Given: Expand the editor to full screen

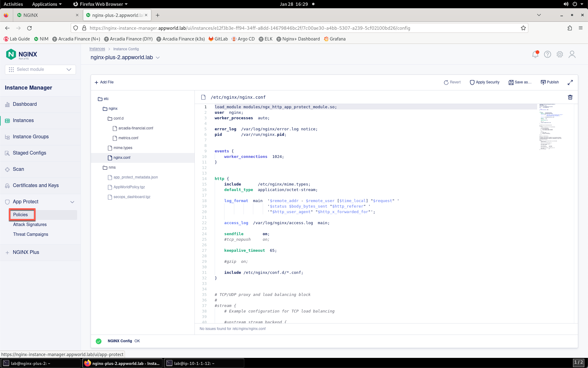Looking at the screenshot, I should 570,82.
